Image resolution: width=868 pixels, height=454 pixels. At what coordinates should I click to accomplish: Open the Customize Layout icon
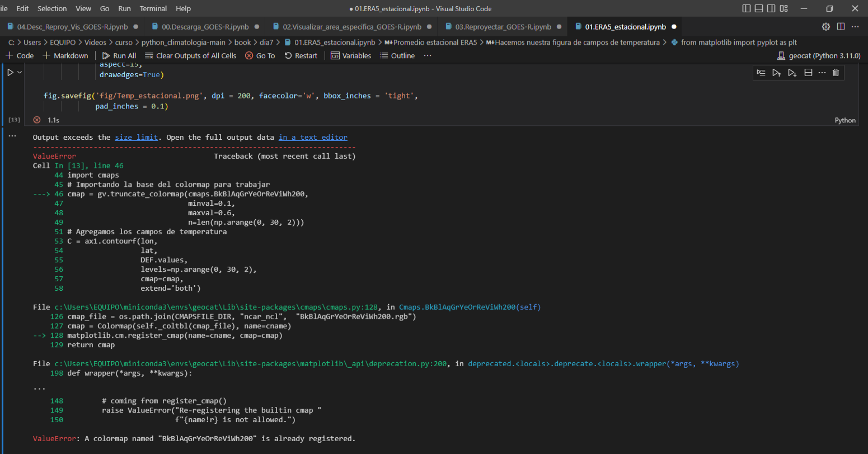pyautogui.click(x=783, y=8)
